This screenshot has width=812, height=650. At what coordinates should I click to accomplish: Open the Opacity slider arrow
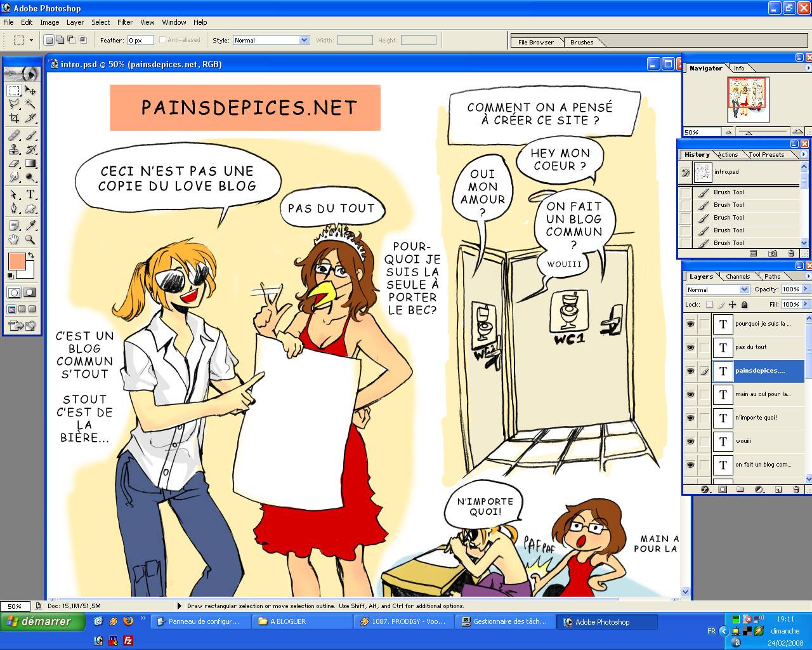click(806, 289)
